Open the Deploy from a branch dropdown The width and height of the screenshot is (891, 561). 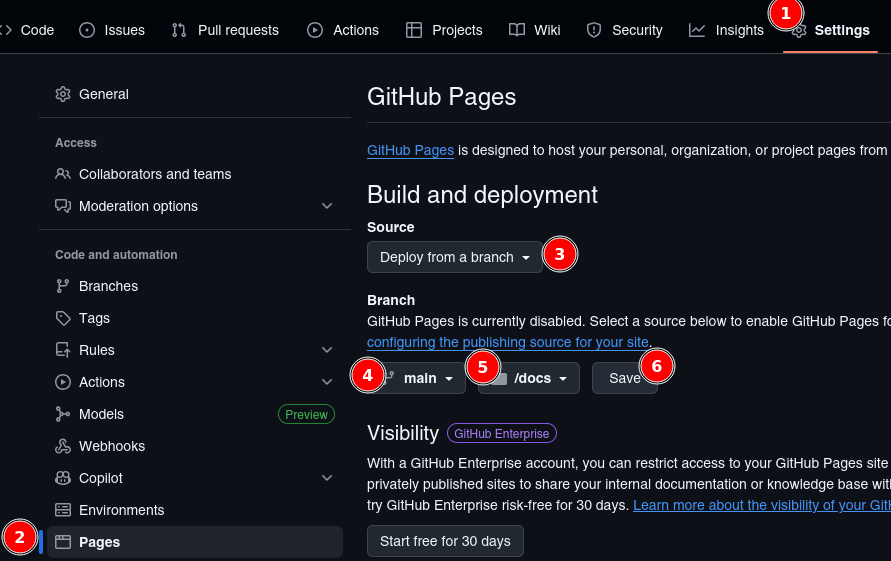click(455, 257)
